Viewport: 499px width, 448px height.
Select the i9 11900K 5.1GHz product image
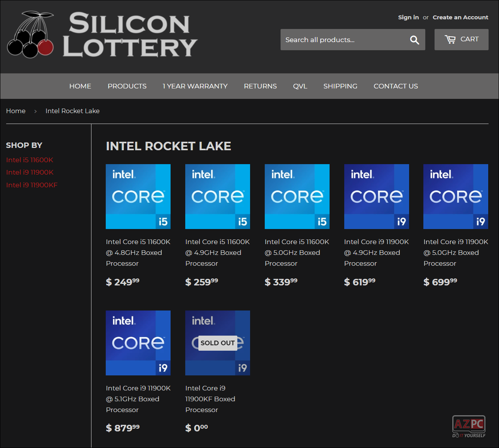click(x=138, y=343)
